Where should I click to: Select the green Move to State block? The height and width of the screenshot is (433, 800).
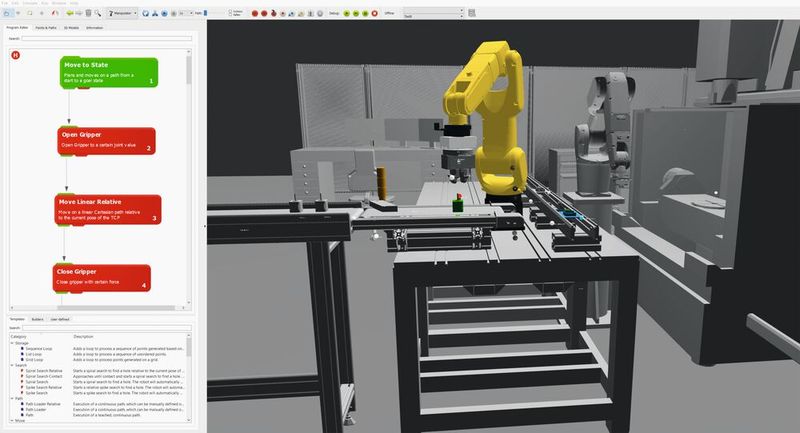pos(109,72)
